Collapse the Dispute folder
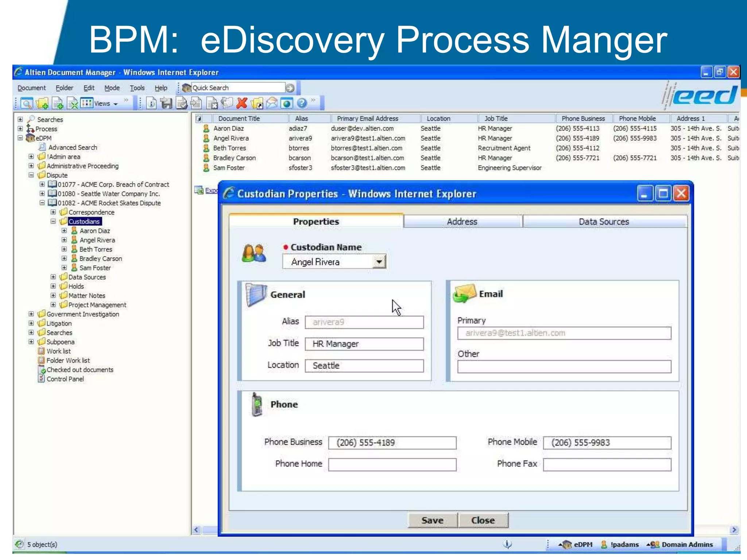Image resolution: width=747 pixels, height=560 pixels. 31,175
